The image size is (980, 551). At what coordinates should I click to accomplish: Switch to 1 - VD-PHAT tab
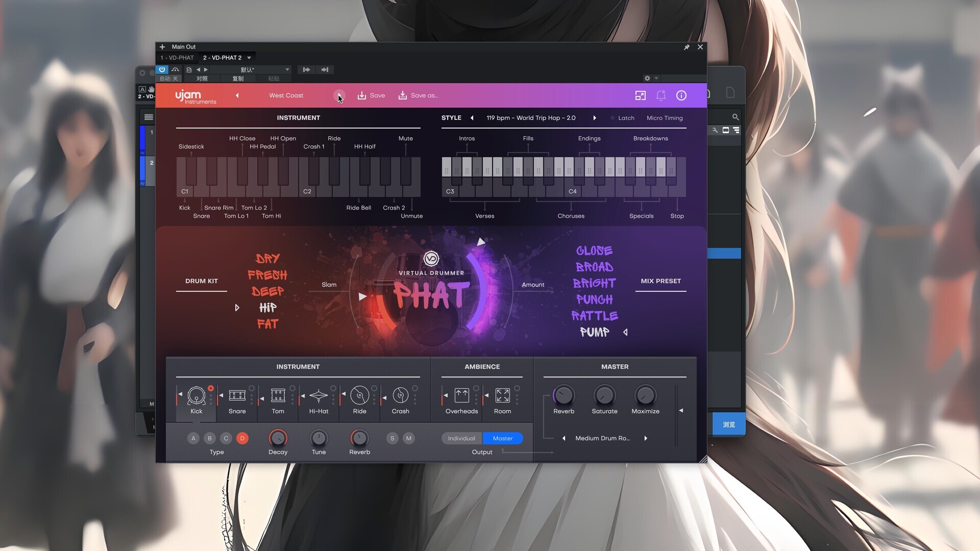tap(177, 58)
